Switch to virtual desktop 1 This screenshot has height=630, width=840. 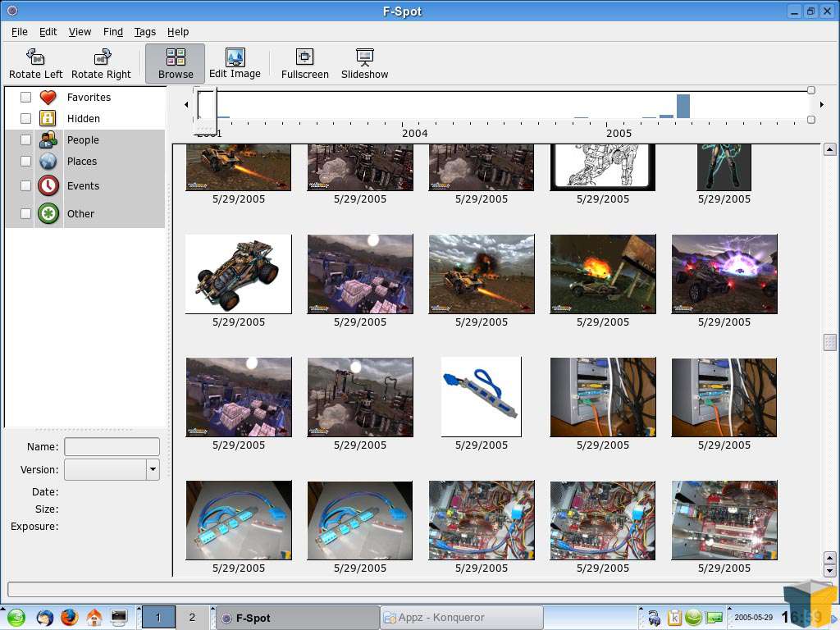[x=158, y=618]
